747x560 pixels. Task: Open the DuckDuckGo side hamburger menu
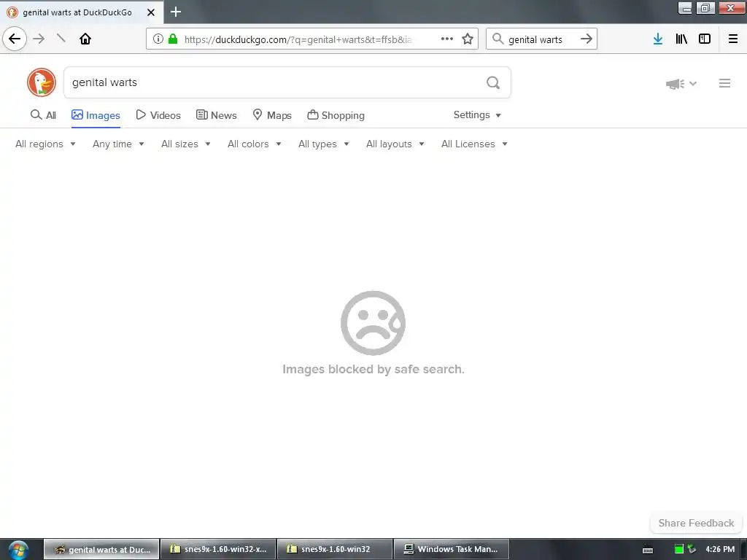(724, 83)
